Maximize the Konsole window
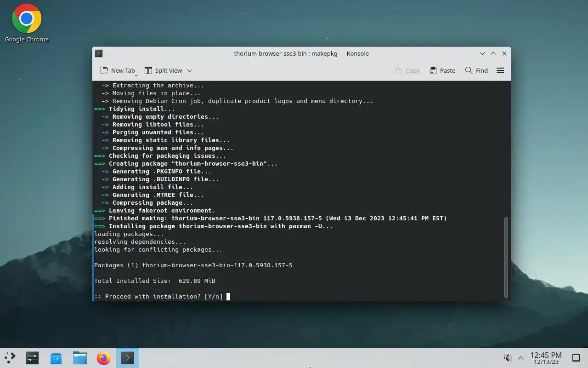This screenshot has height=368, width=588. (x=493, y=53)
